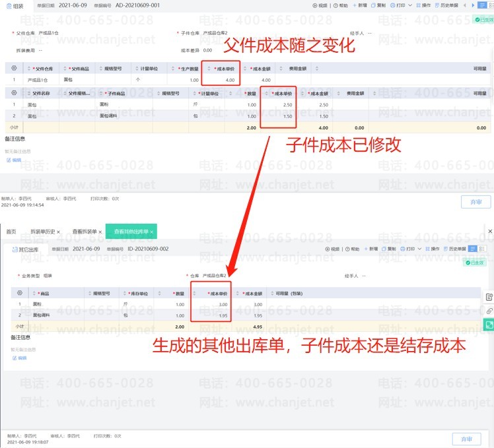Expand print dropdown arrow in 其它出库 toolbar

click(x=419, y=249)
